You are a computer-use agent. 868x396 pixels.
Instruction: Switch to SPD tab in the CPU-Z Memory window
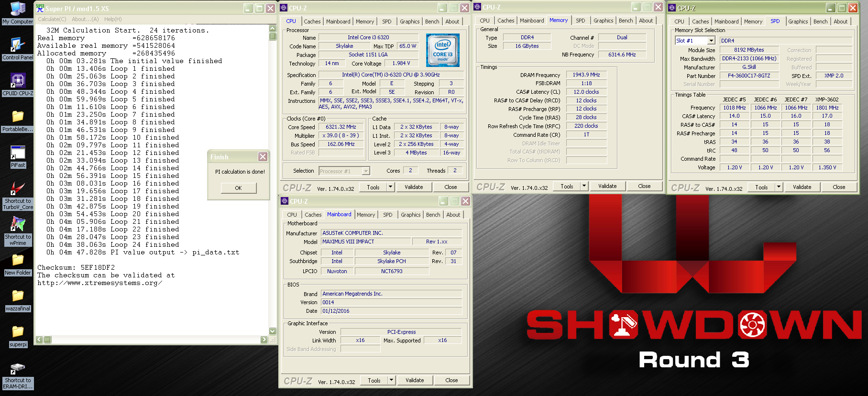coord(581,21)
